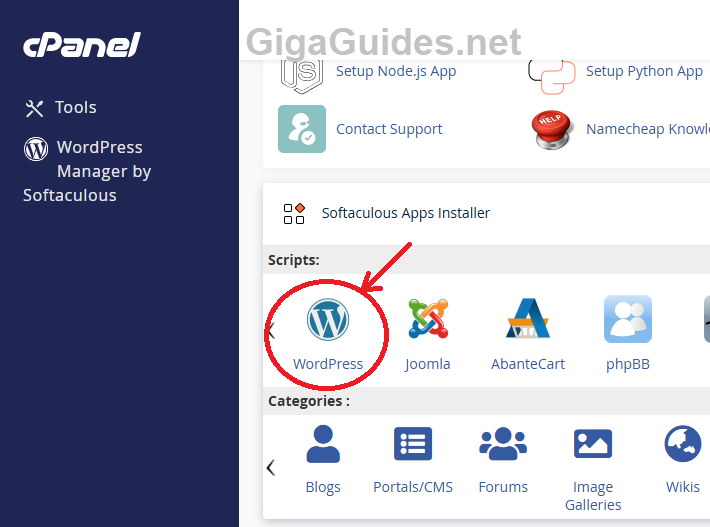The height and width of the screenshot is (527, 710).
Task: Select the WordPress script label
Action: tap(328, 364)
